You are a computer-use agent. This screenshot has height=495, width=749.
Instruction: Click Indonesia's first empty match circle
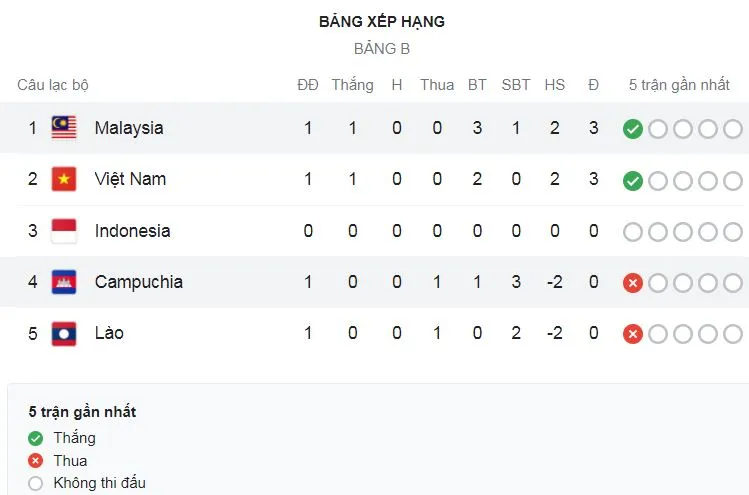632,232
